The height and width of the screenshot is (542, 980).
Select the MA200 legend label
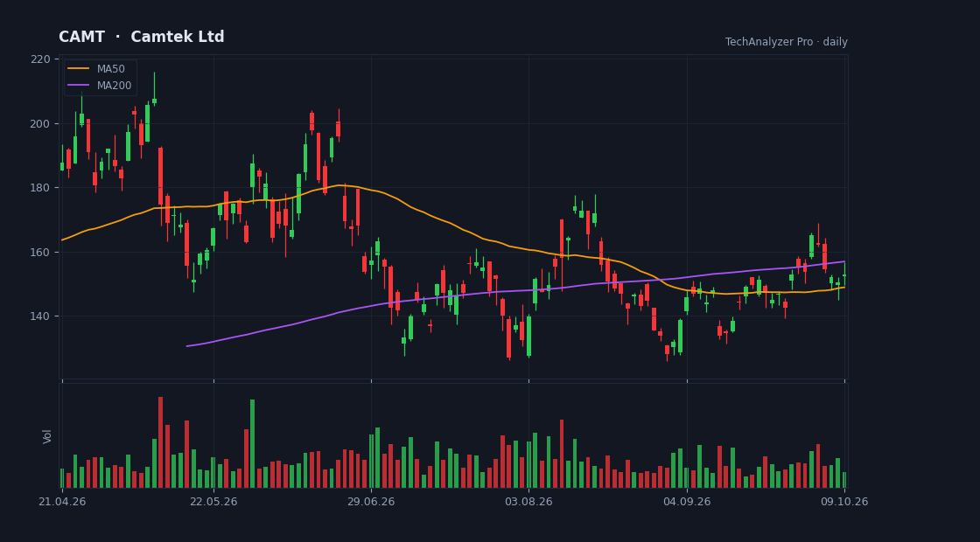tap(114, 86)
